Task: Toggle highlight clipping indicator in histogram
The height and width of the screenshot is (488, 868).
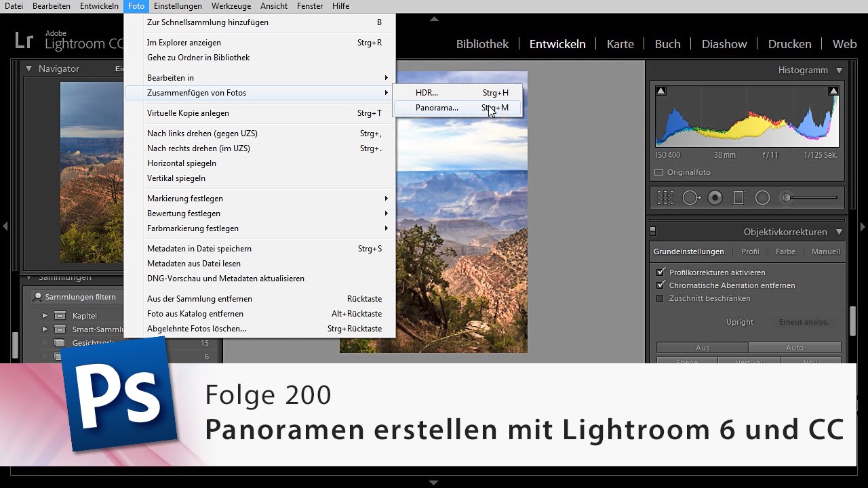Action: click(833, 91)
